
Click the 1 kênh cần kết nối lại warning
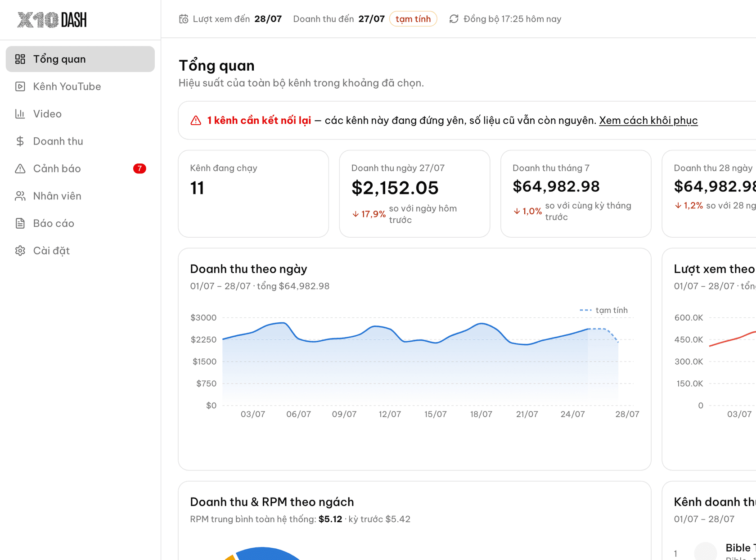[259, 121]
